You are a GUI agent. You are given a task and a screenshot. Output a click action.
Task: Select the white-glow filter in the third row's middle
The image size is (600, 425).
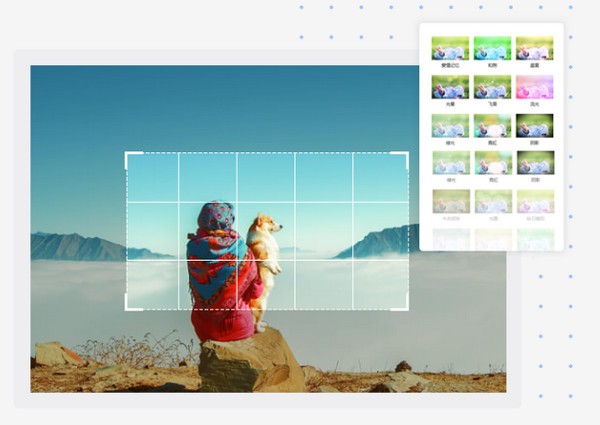pyautogui.click(x=492, y=126)
